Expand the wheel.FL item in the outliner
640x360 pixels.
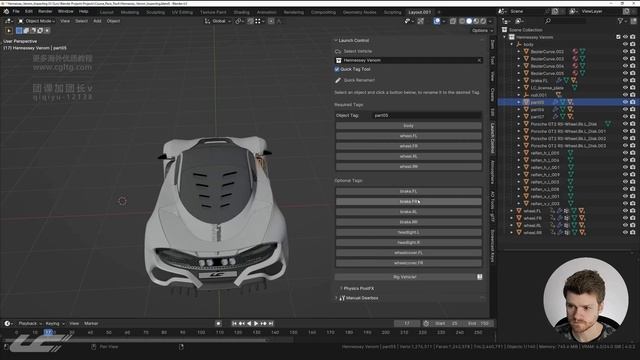511,211
